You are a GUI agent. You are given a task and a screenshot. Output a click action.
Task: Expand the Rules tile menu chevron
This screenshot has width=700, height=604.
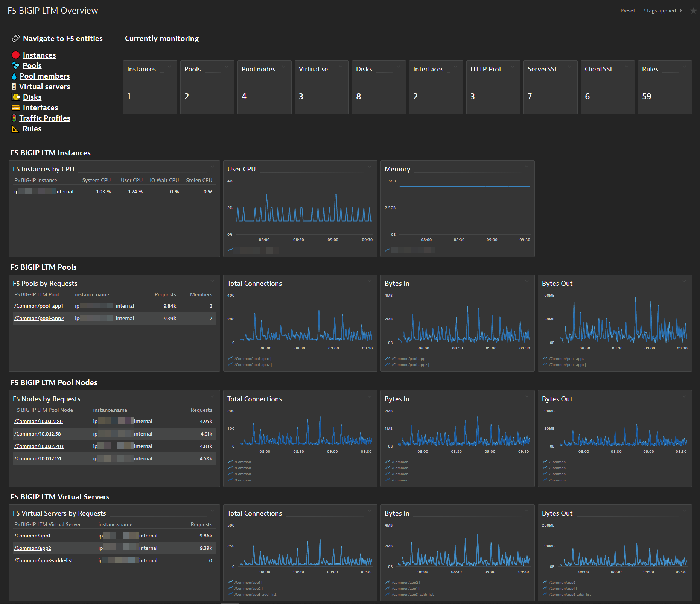point(684,67)
